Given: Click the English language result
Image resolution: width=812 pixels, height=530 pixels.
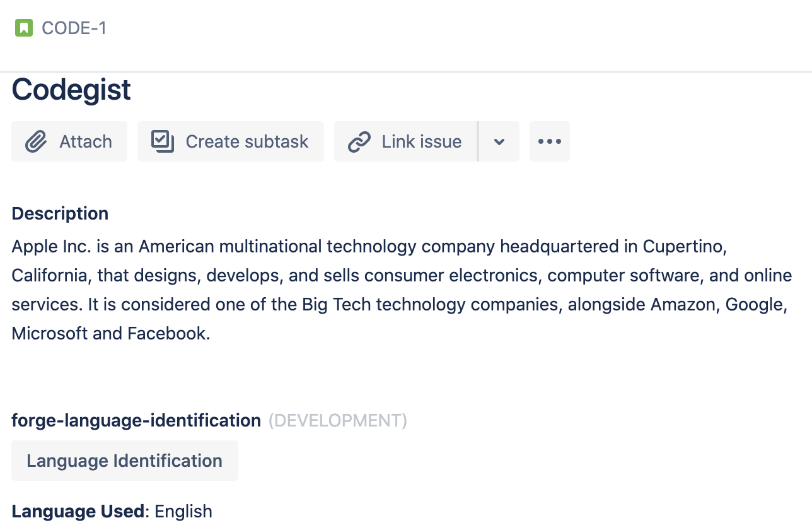Looking at the screenshot, I should tap(183, 511).
